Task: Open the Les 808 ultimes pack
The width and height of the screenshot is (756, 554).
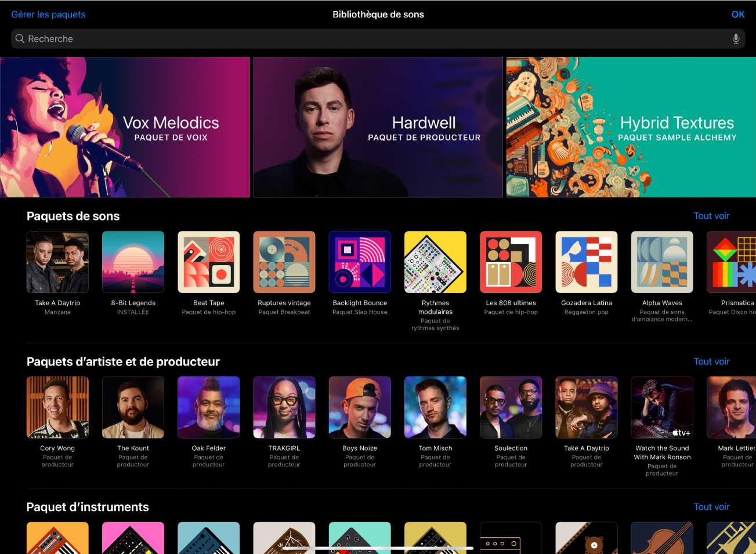Action: point(511,262)
